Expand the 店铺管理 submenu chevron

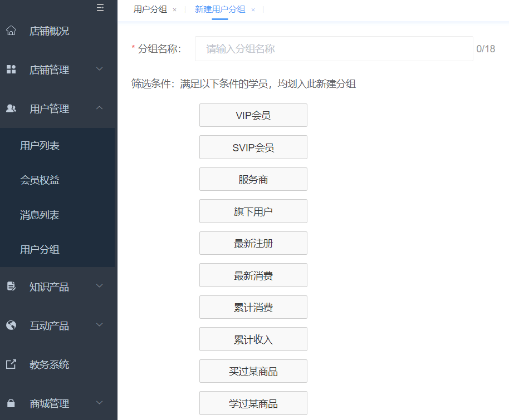[100, 70]
